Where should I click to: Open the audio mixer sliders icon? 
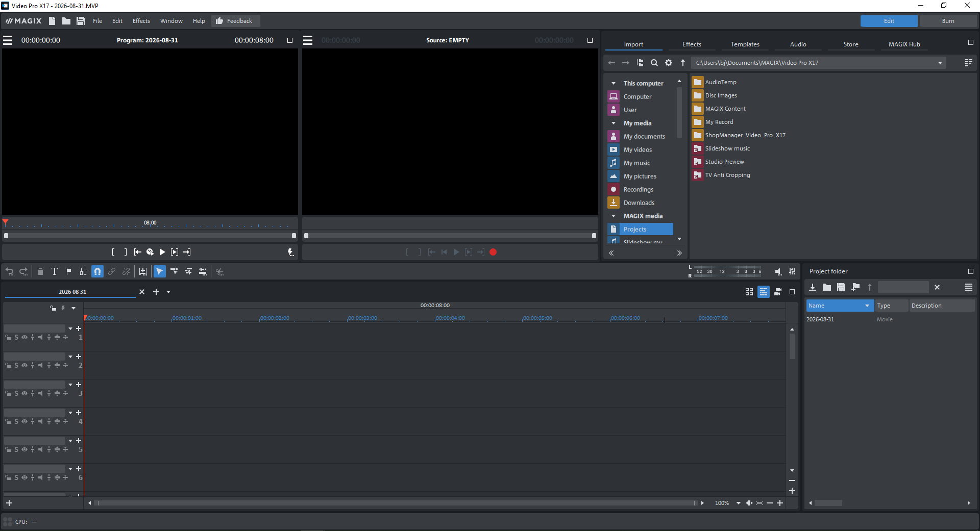[792, 271]
